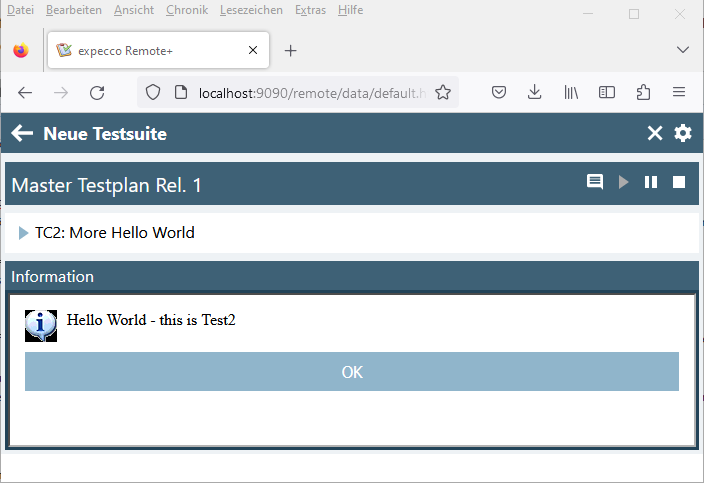Stop the Master Testplan run

click(x=679, y=182)
